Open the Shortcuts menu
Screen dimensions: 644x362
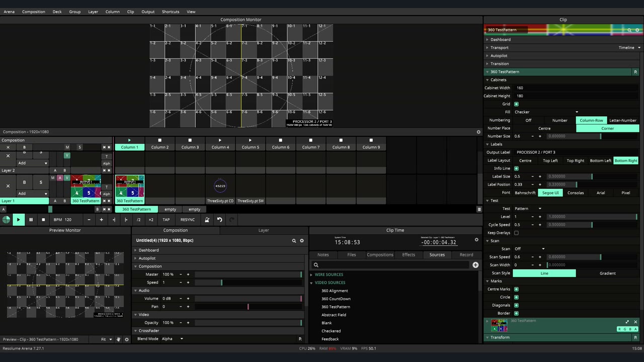[171, 12]
